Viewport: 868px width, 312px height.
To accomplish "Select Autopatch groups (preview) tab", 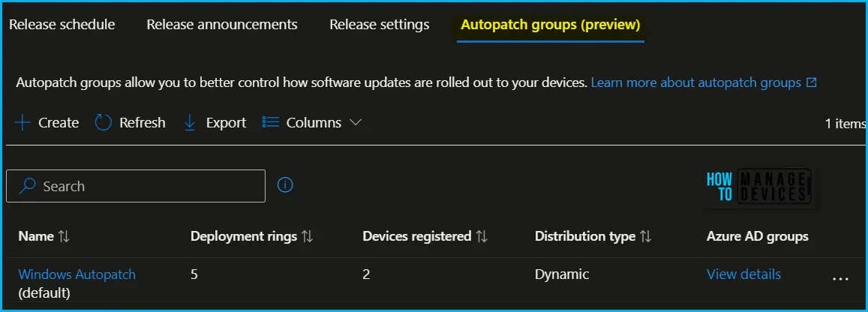I will point(550,25).
